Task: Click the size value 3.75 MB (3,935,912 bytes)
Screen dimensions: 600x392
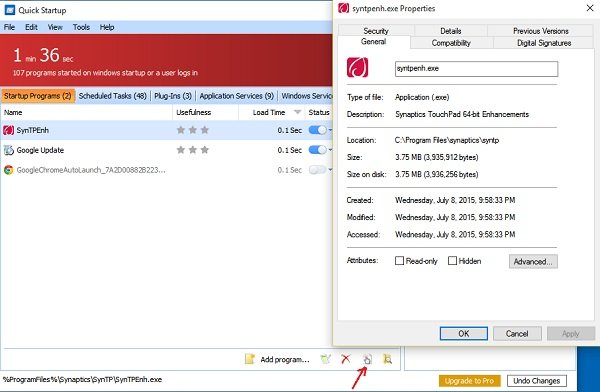Action: [437, 157]
